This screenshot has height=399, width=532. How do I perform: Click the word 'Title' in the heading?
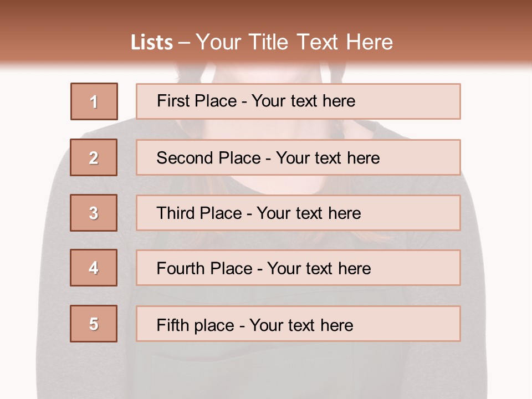coord(269,43)
